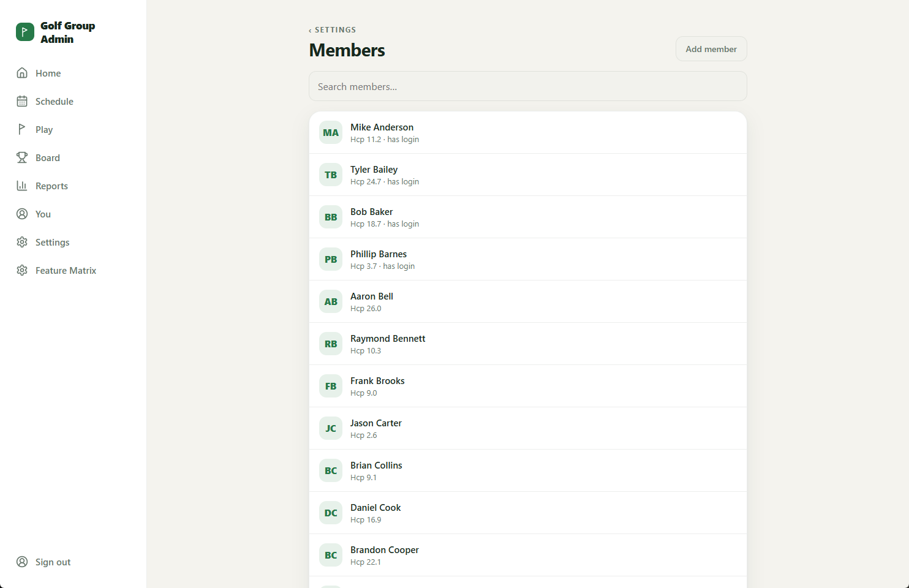
Task: Click the 'Hcp 9.0' handicap text
Action: (x=364, y=393)
